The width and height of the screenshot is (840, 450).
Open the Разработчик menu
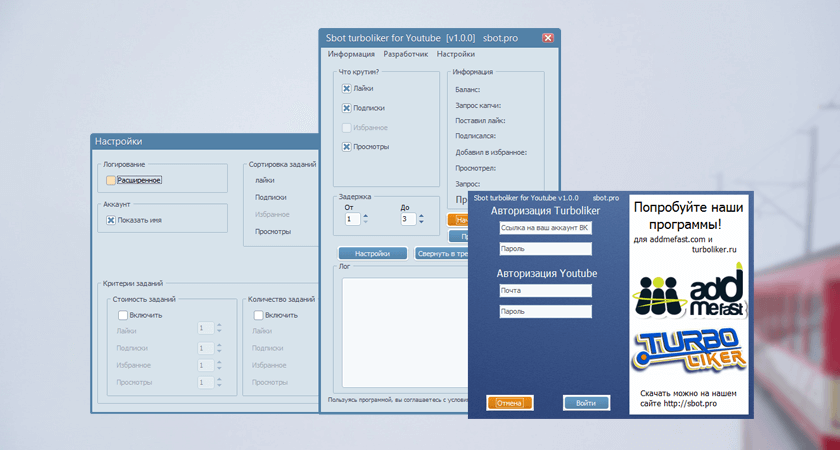coord(406,54)
